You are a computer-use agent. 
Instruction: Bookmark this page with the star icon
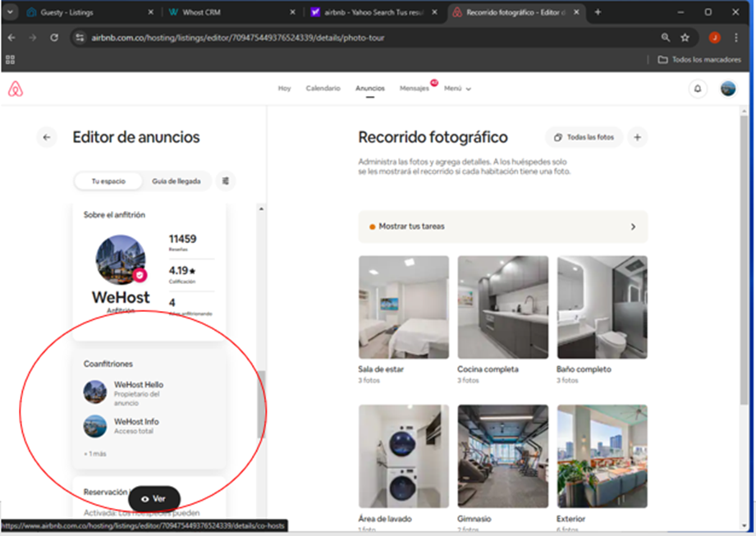tap(685, 38)
